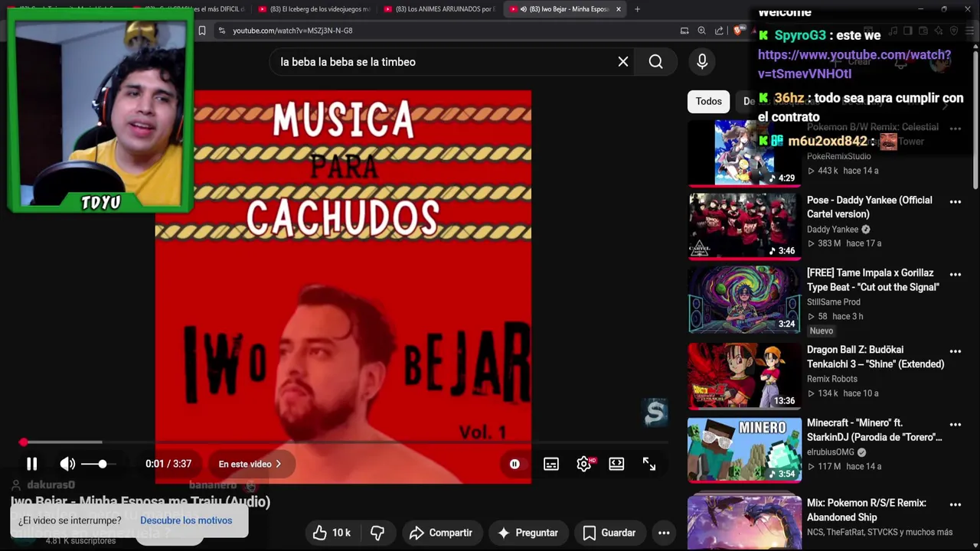Open the Brave Shields lion icon
The image size is (980, 551).
738,31
